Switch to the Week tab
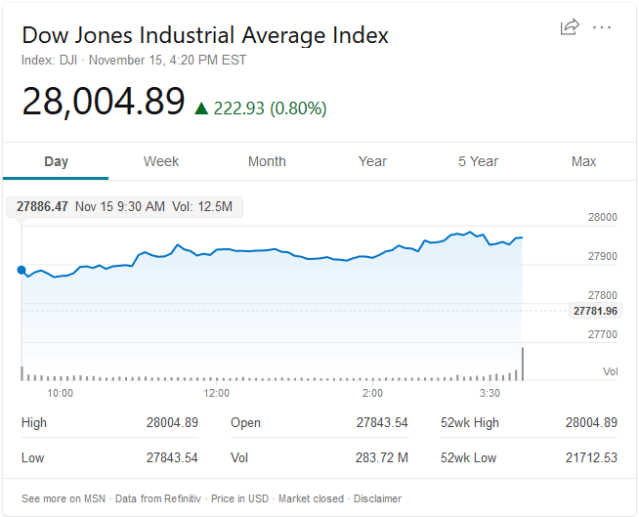 coord(161,161)
